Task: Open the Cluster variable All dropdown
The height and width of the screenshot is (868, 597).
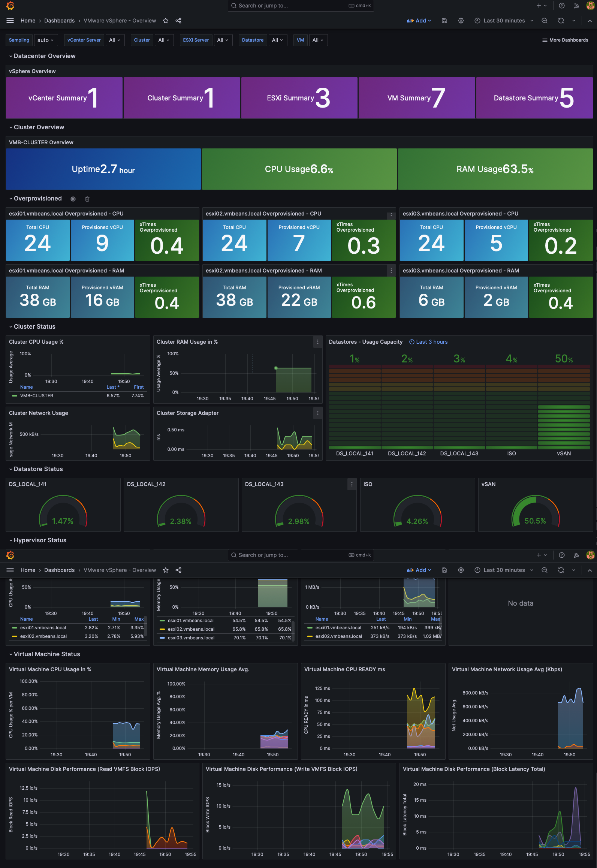Action: [x=164, y=40]
